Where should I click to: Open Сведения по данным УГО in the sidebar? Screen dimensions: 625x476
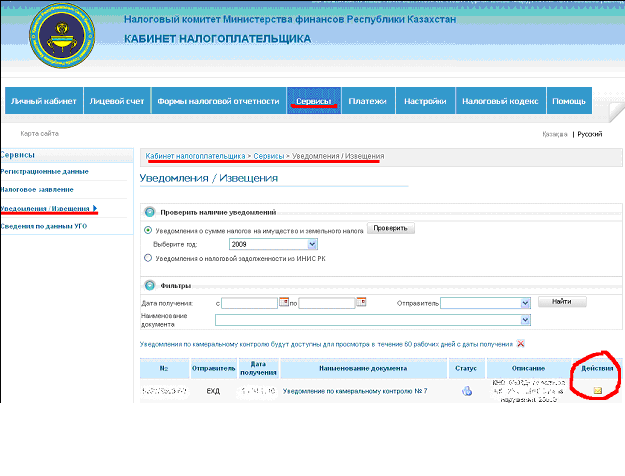(x=43, y=226)
